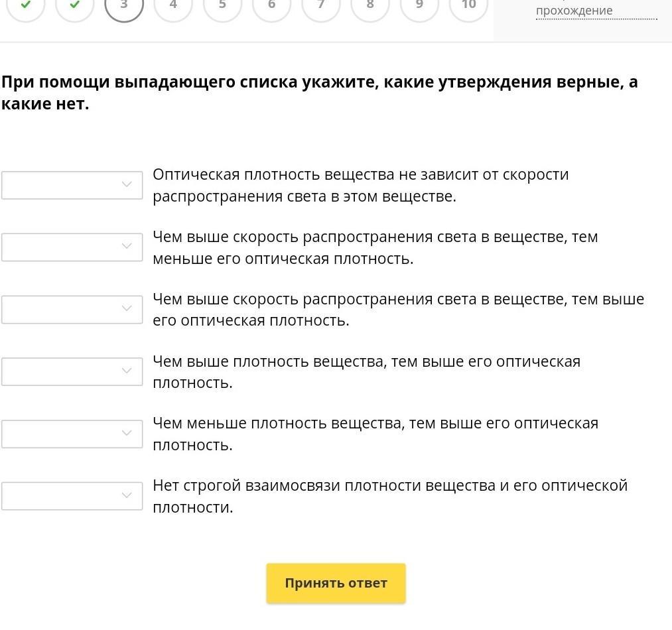Select current question 3 circle
The width and height of the screenshot is (672, 630).
[124, 6]
